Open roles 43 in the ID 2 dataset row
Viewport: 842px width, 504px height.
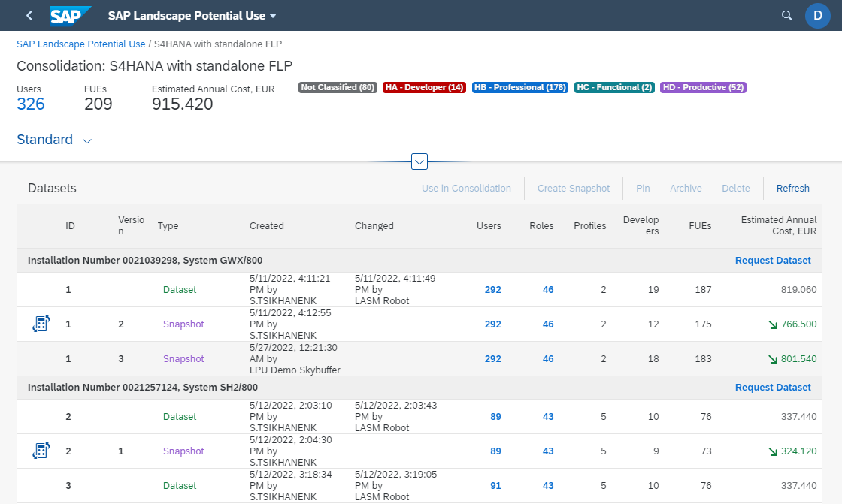coord(548,417)
